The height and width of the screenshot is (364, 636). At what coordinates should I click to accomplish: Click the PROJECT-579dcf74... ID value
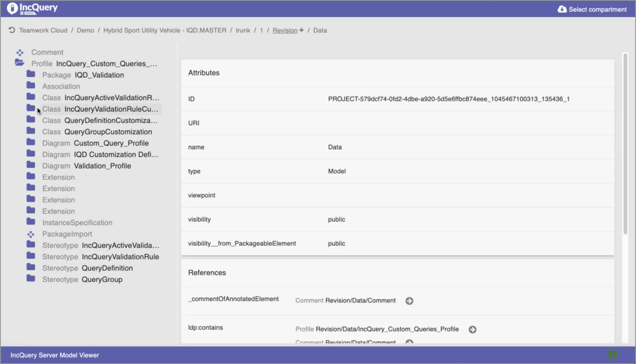(x=449, y=99)
